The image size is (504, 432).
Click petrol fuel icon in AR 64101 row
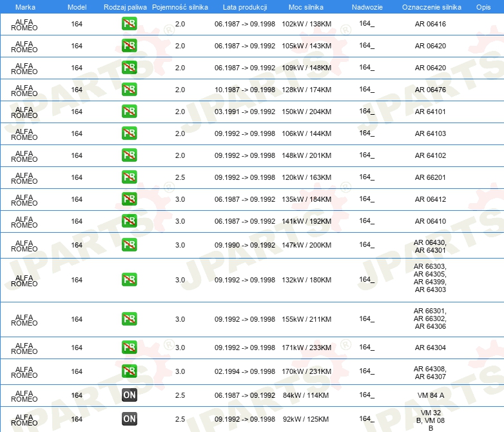[x=129, y=112]
